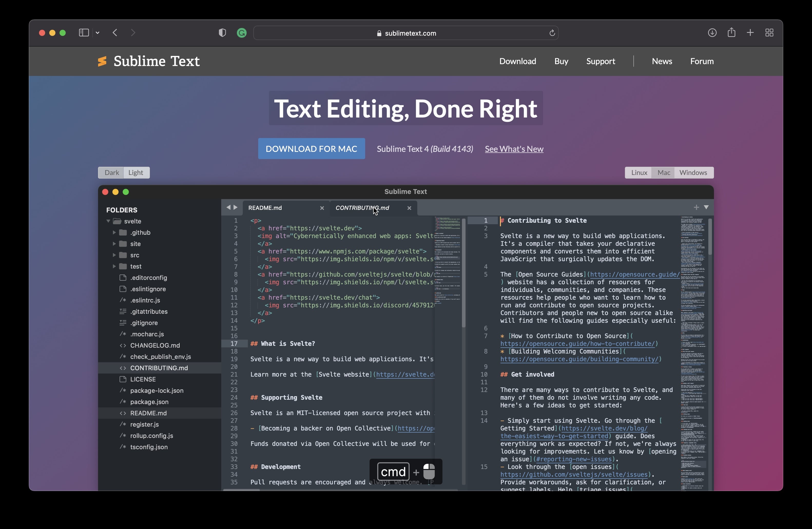The height and width of the screenshot is (529, 812).
Task: Open the Buy page
Action: click(x=561, y=61)
